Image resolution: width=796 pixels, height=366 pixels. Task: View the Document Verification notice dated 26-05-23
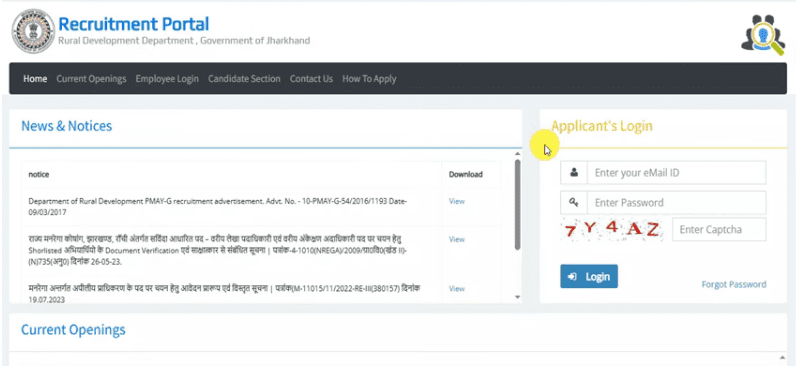click(x=456, y=239)
